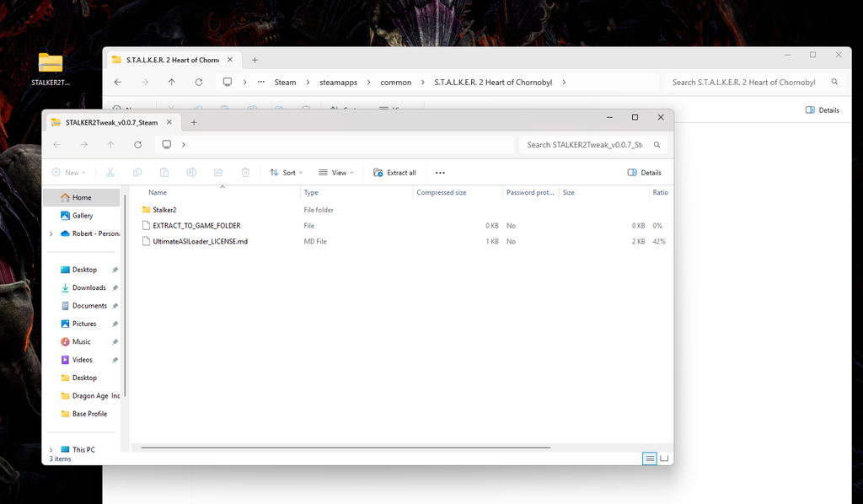Open Pictures in navigation pane
The height and width of the screenshot is (504, 863).
[x=84, y=324]
